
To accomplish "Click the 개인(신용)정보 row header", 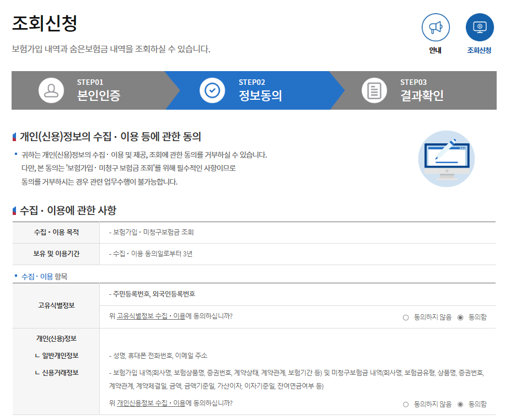I will 56,338.
